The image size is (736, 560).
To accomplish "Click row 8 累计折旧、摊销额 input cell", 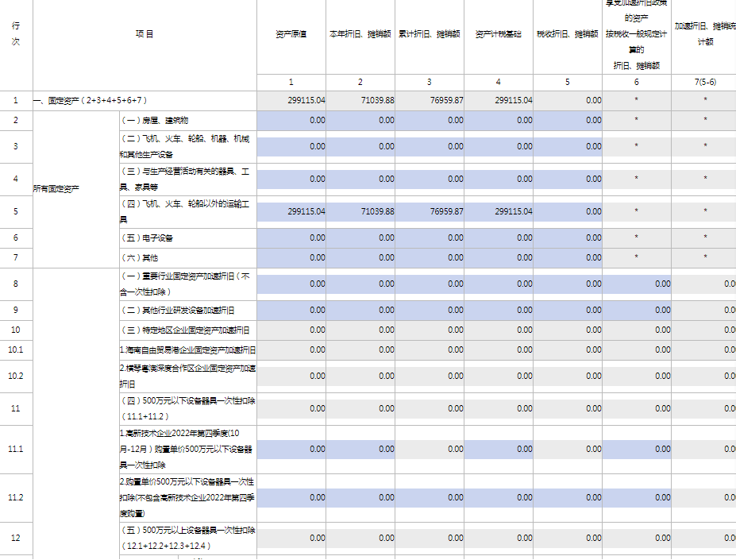I will 430,284.
